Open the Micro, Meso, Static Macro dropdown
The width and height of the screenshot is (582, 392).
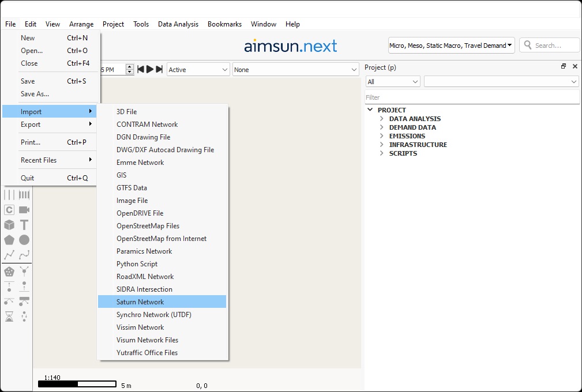point(451,45)
